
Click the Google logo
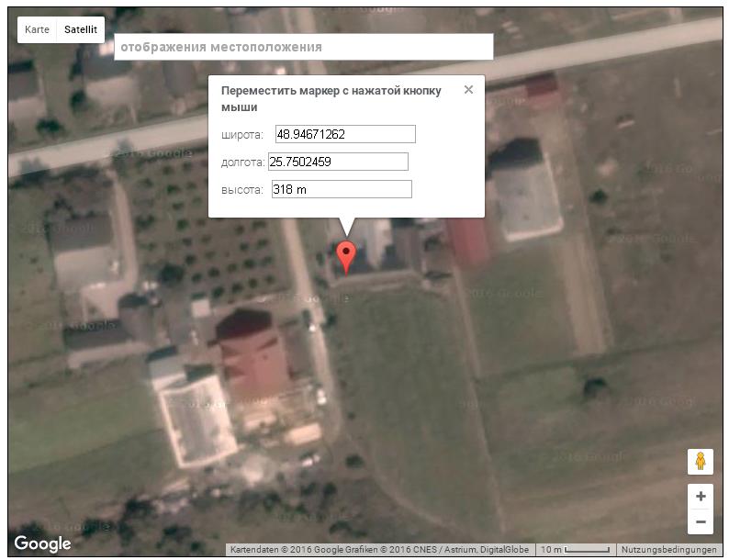pos(42,543)
